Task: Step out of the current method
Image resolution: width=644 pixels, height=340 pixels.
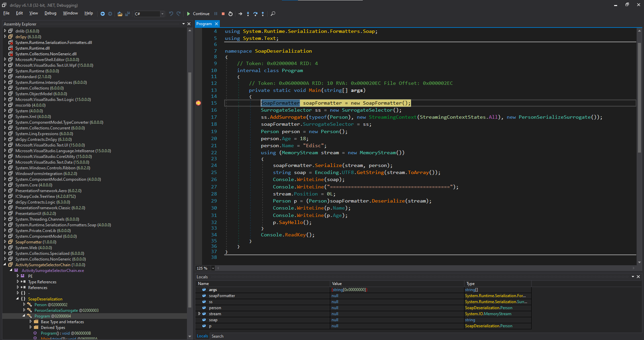Action: click(x=263, y=14)
